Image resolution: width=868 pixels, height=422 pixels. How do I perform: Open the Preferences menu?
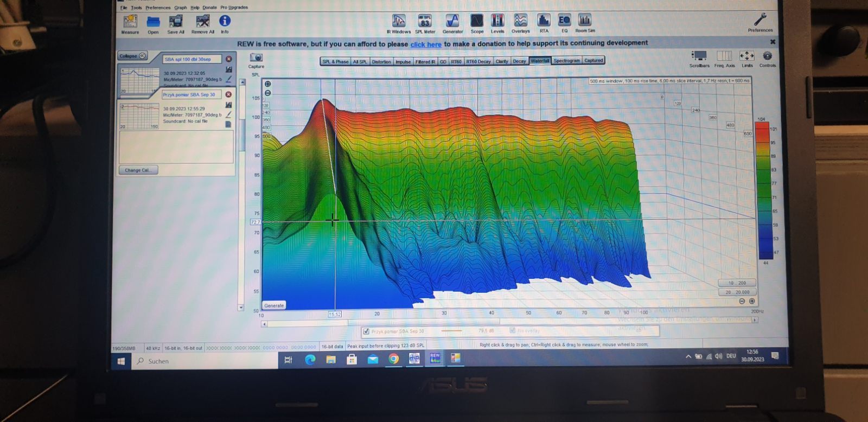coord(158,8)
